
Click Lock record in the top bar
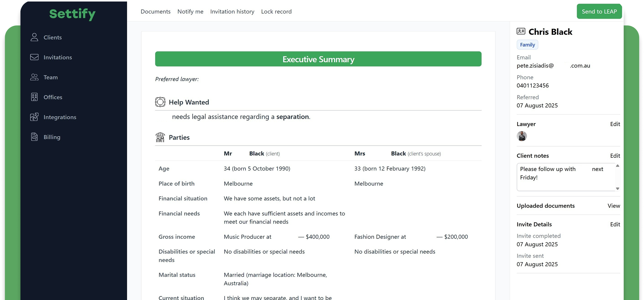[x=276, y=11]
